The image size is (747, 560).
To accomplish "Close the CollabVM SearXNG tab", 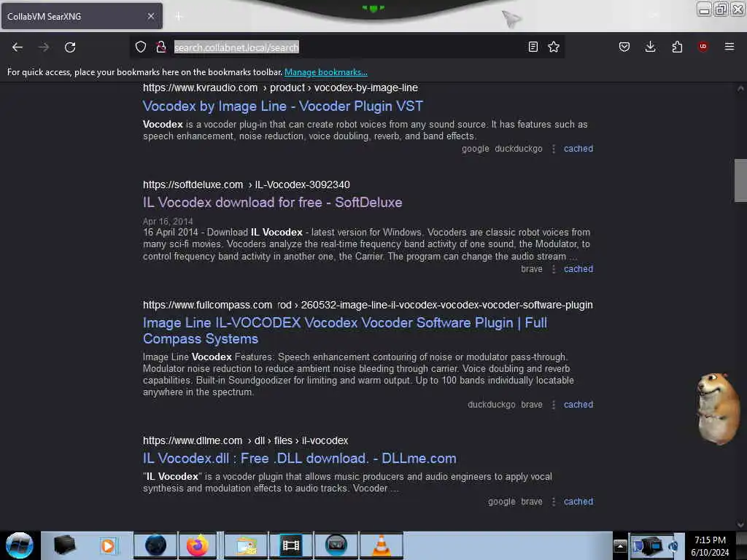I will tap(150, 16).
